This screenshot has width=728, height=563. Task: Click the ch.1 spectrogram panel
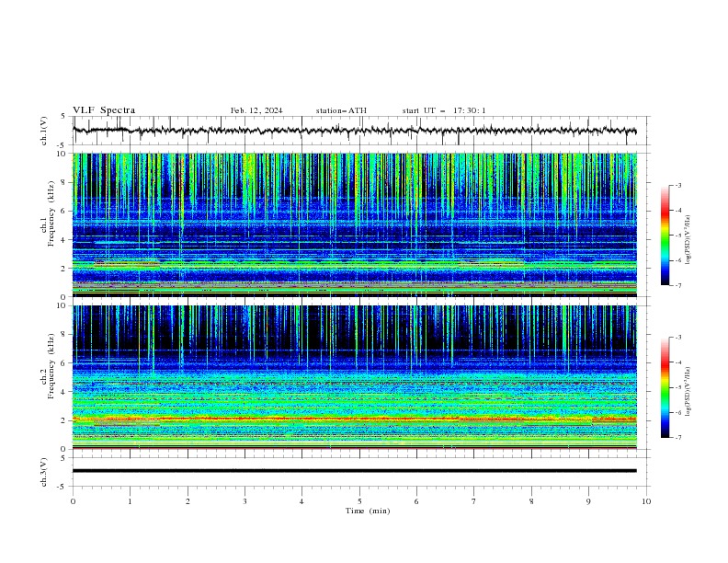[x=355, y=224]
